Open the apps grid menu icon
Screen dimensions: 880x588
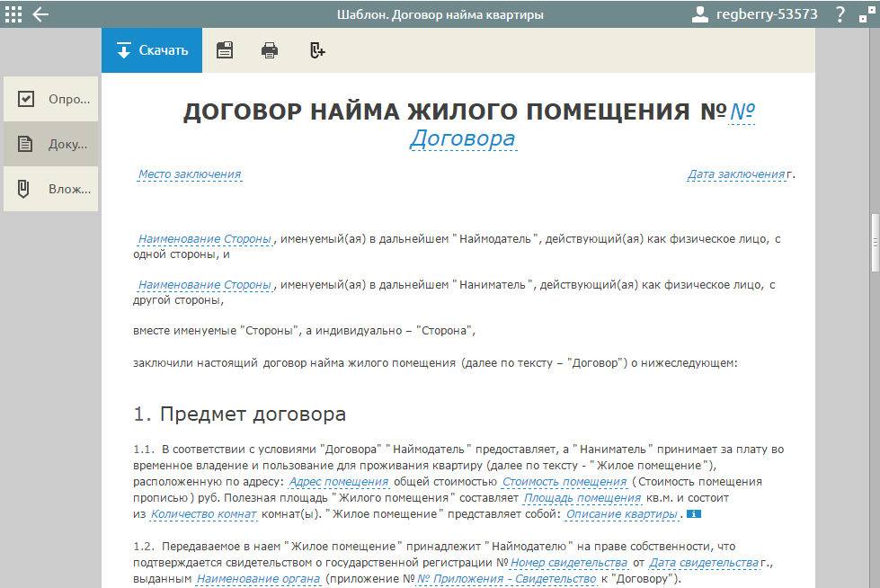[13, 14]
